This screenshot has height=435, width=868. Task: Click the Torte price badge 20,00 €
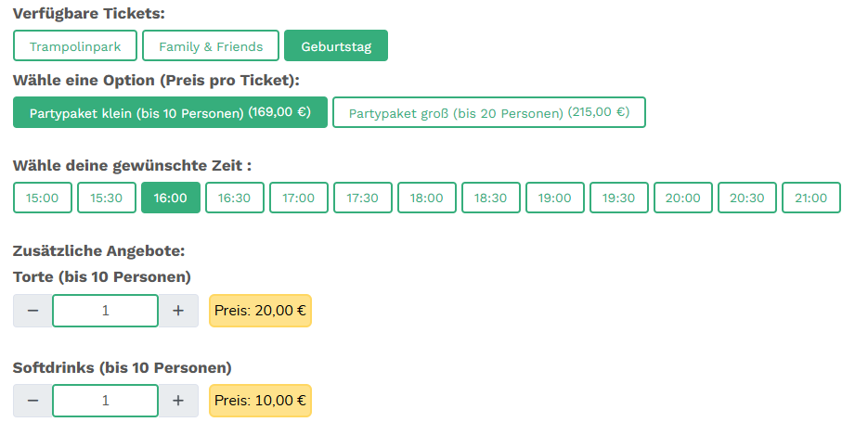(260, 311)
